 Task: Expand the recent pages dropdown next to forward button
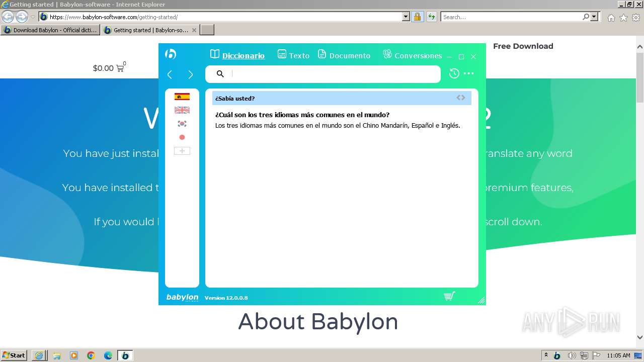coord(33,17)
